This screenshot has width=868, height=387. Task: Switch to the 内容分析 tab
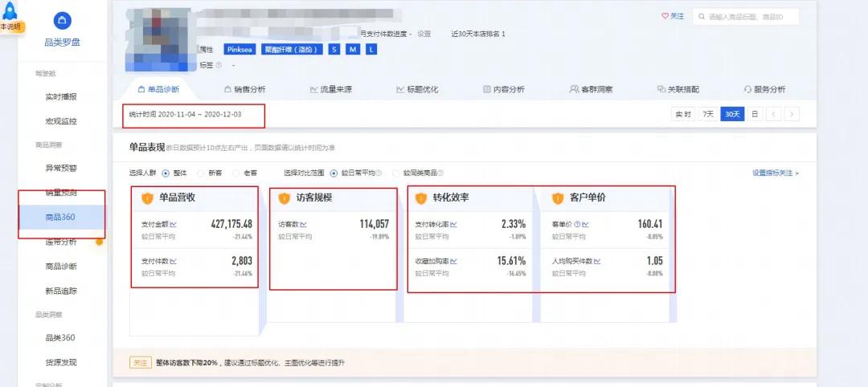click(x=504, y=89)
